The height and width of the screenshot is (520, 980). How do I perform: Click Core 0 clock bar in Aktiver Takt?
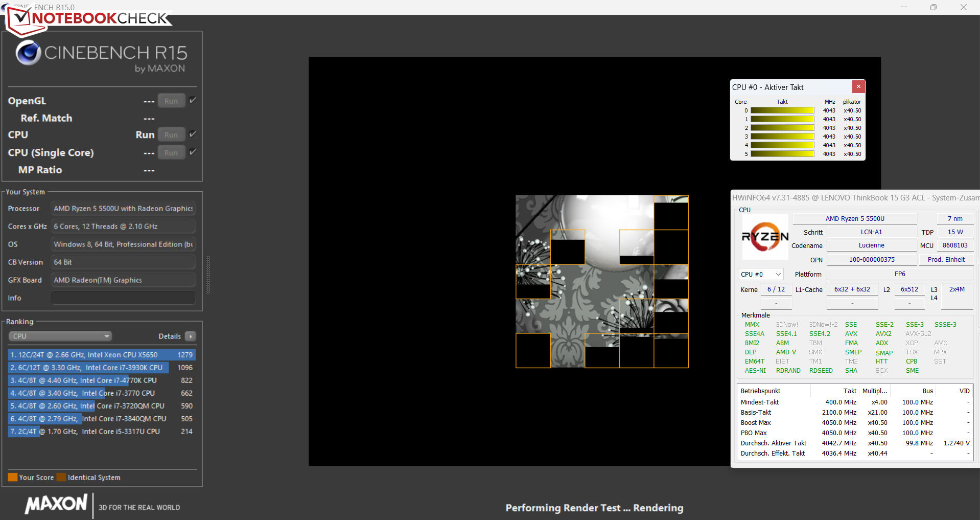click(x=782, y=110)
